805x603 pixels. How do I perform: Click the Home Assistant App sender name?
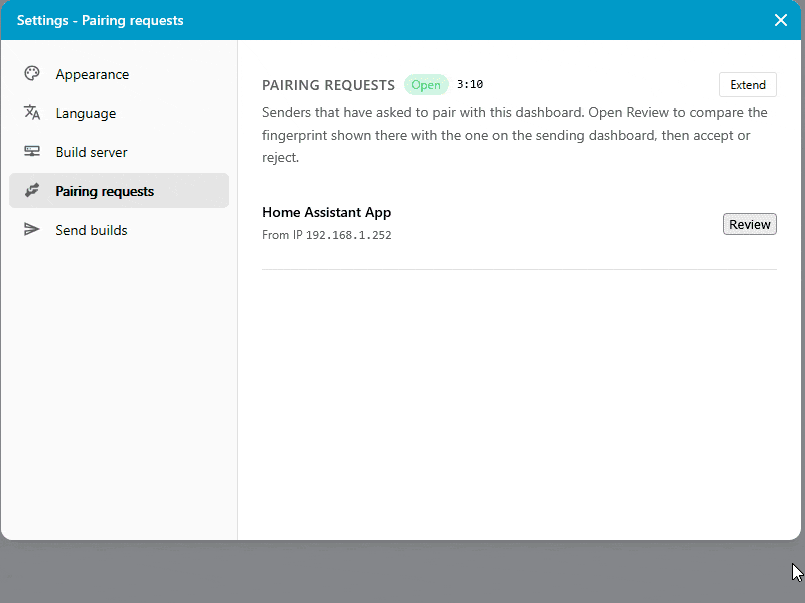[327, 212]
